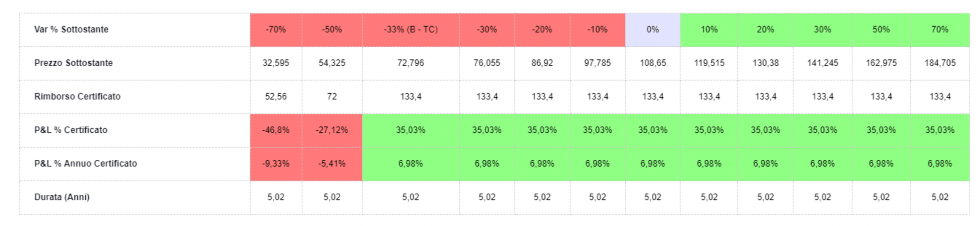Click the reimbursement cell showing 72
This screenshot has height=226, width=980.
pos(332,97)
